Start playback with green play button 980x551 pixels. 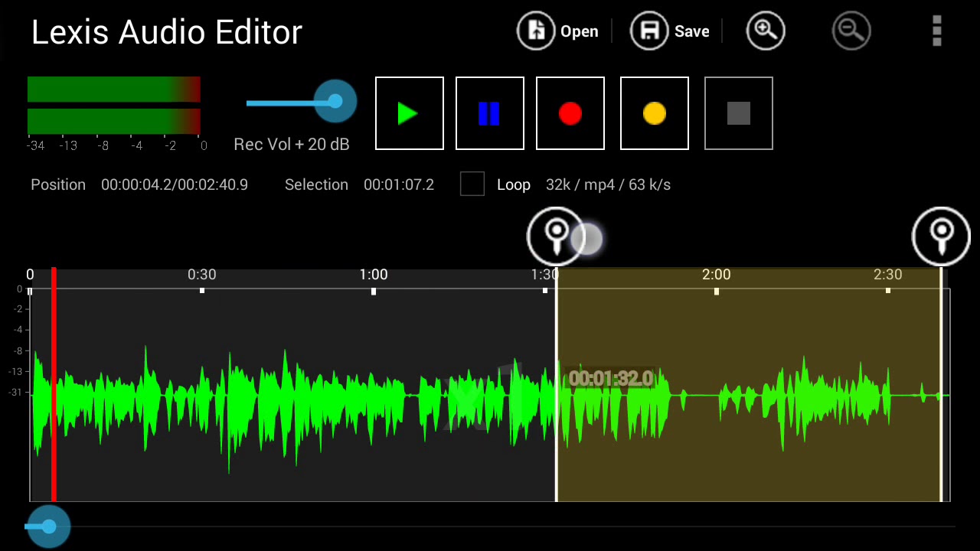pos(410,113)
